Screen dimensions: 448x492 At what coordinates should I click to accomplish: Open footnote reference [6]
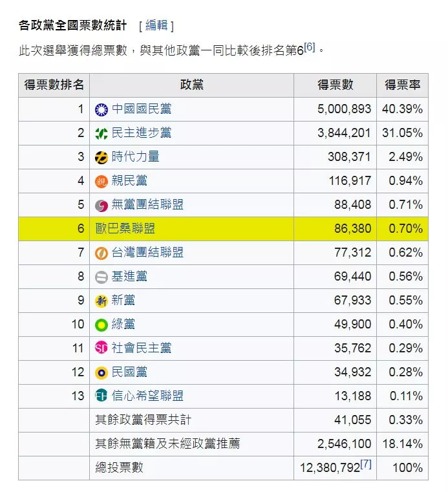[309, 47]
